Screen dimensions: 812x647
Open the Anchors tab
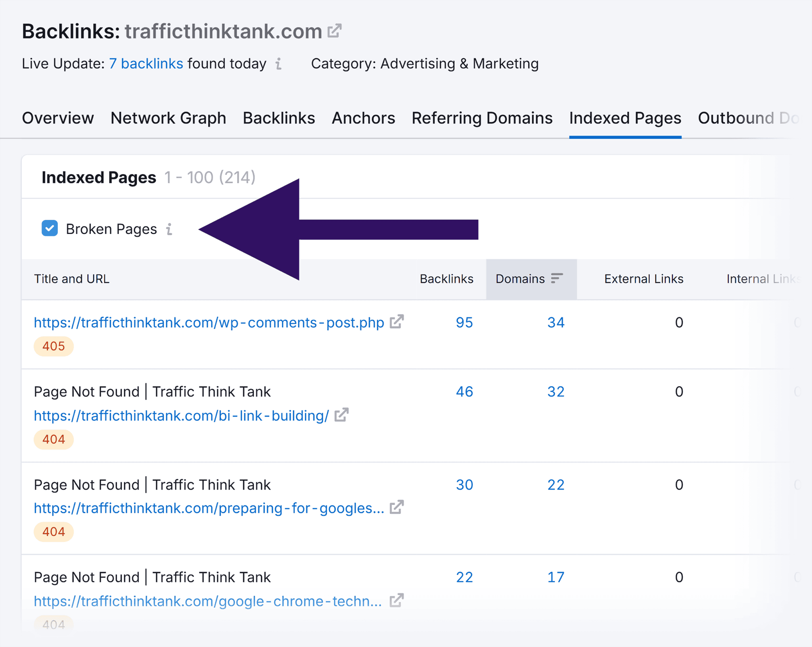pos(363,118)
